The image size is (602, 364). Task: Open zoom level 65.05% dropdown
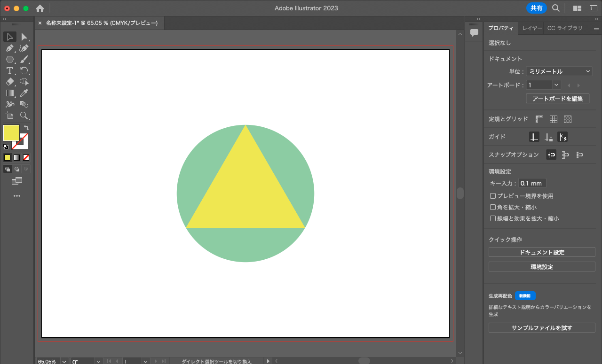point(64,361)
